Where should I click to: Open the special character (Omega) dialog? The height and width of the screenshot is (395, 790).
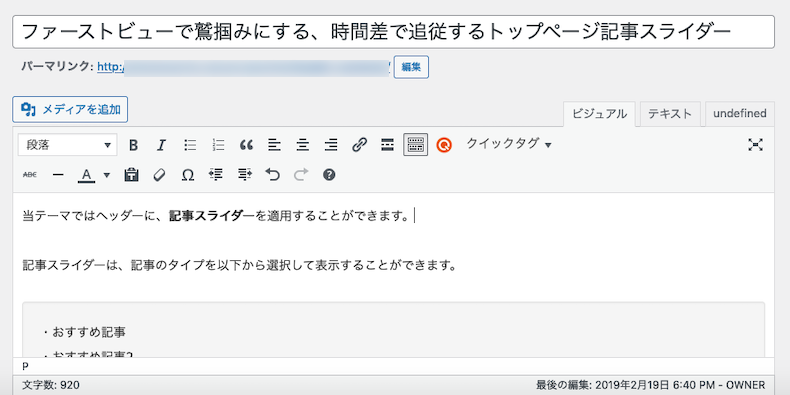tap(187, 175)
